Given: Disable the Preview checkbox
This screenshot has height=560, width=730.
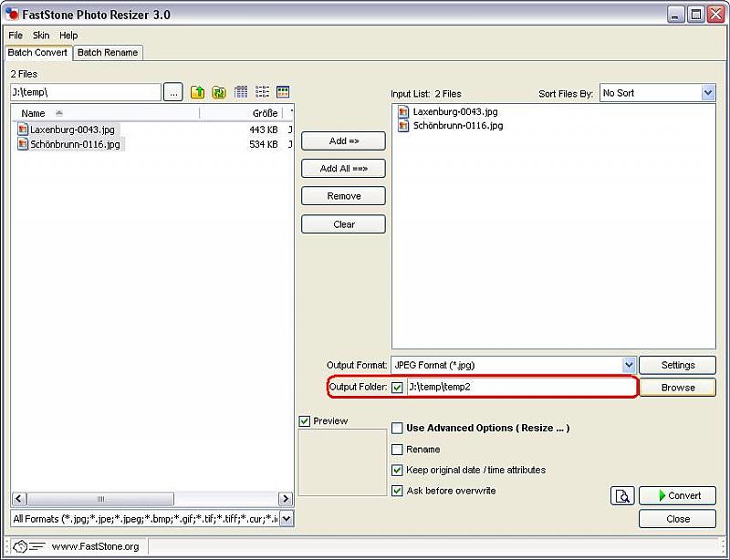Looking at the screenshot, I should (x=305, y=421).
